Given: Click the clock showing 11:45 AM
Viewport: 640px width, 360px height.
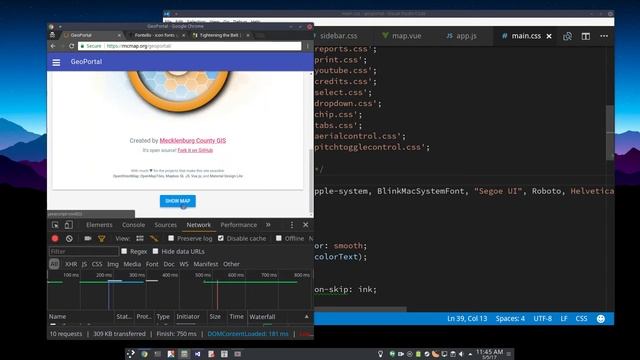Looking at the screenshot, I should coord(489,353).
